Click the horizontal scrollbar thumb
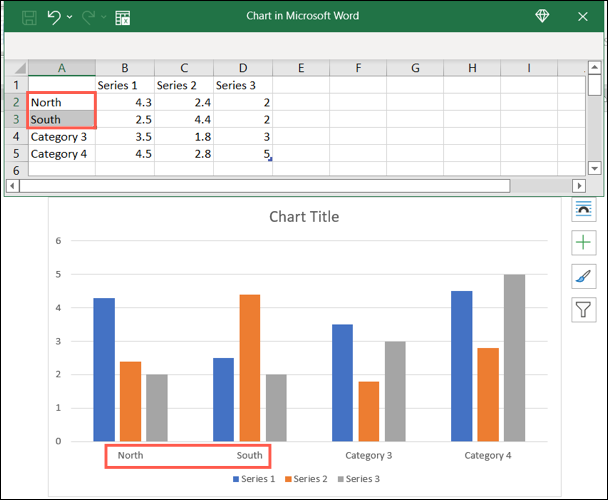This screenshot has height=500, width=608. [x=265, y=186]
